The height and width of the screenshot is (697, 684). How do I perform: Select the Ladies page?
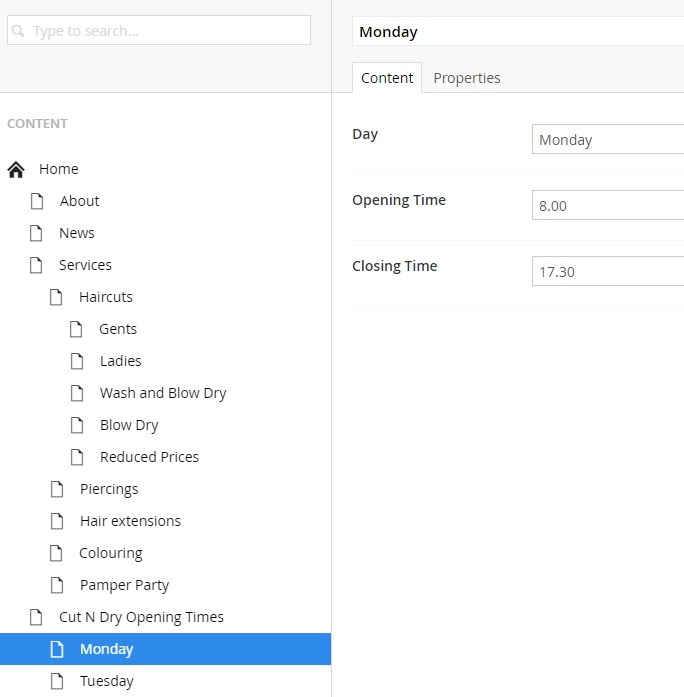(120, 361)
